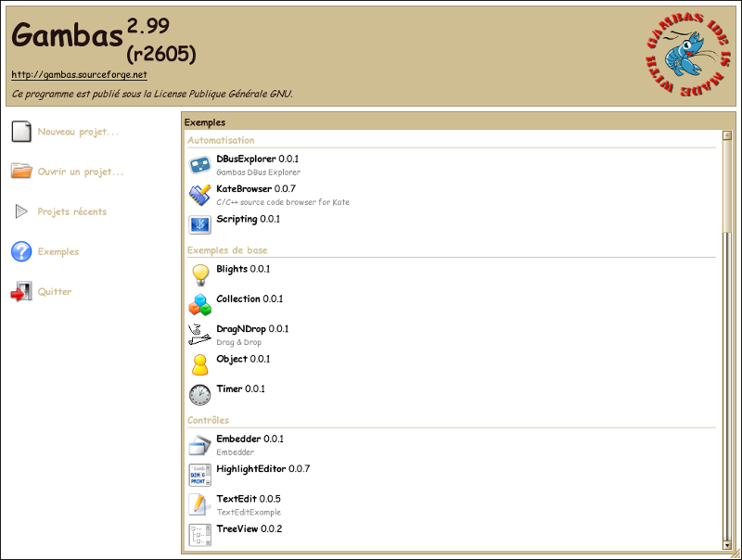This screenshot has width=742, height=560.
Task: Show Projets récents list
Action: click(72, 211)
